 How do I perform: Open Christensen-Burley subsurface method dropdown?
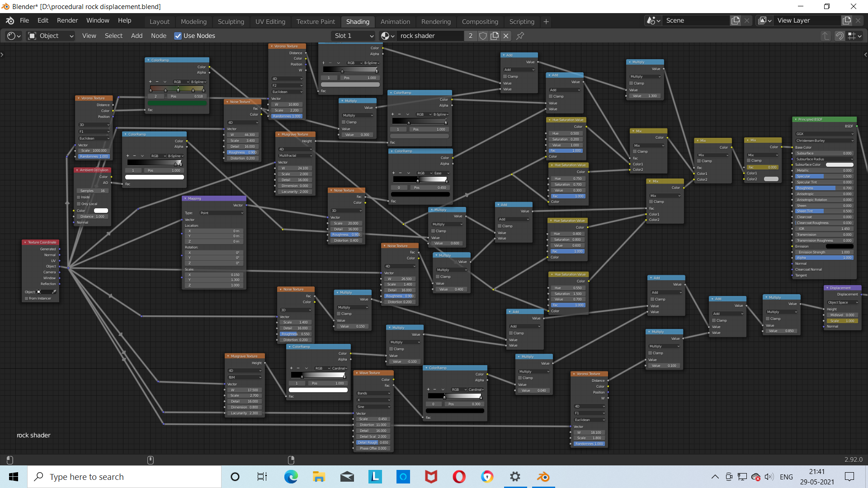(825, 141)
